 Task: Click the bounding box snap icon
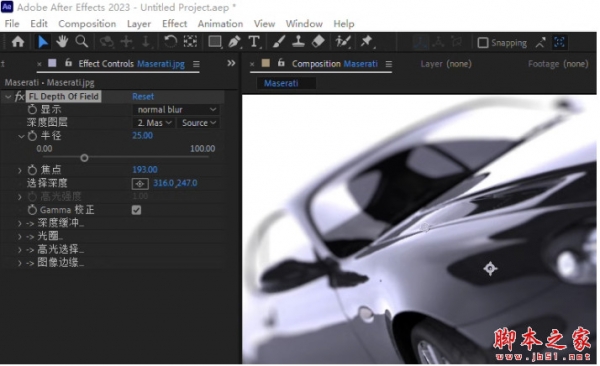[x=559, y=42]
